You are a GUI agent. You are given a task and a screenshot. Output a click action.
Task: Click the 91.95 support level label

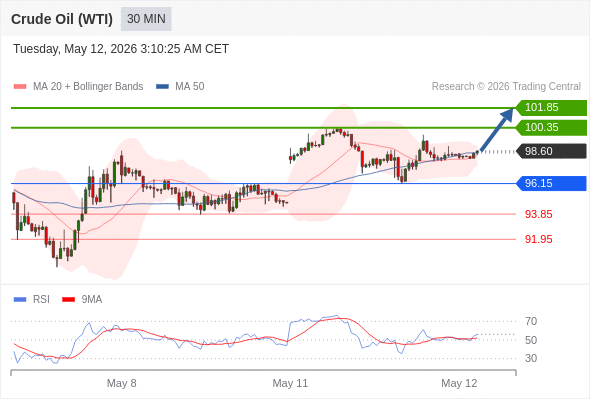pyautogui.click(x=538, y=239)
